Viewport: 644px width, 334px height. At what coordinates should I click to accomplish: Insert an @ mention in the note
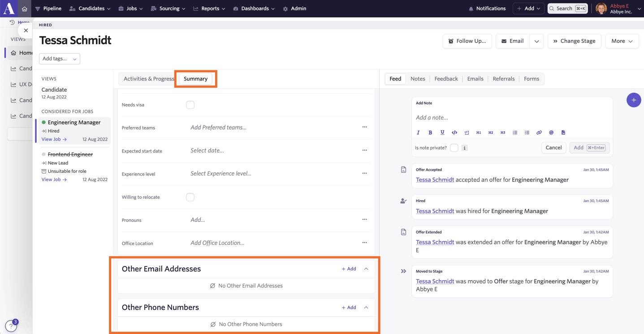click(x=551, y=133)
